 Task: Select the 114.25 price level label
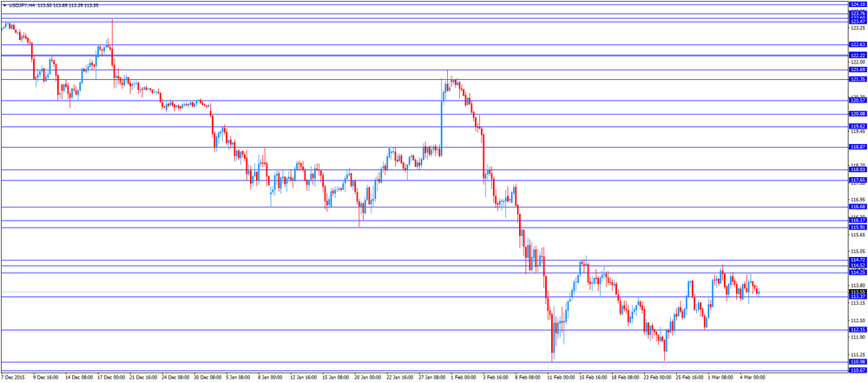pyautogui.click(x=858, y=272)
